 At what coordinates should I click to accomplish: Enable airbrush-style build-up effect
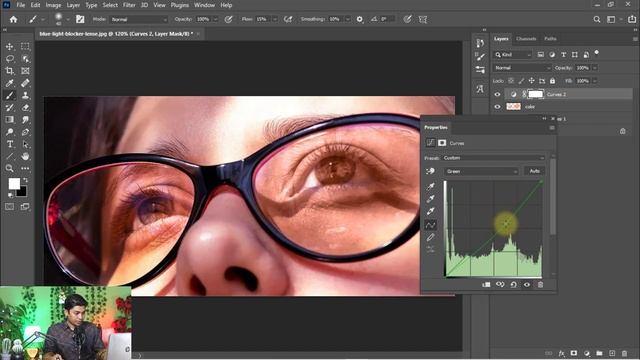click(288, 19)
